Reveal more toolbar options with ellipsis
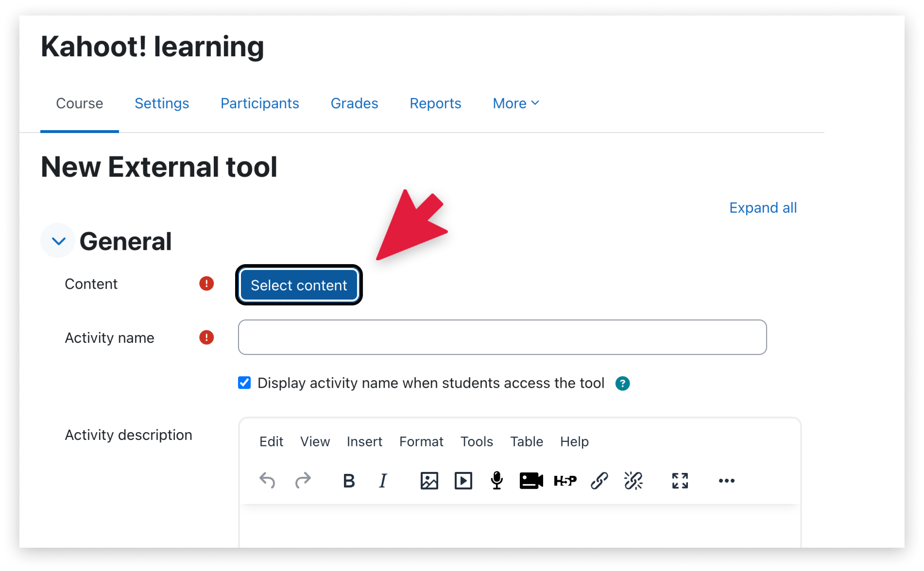The height and width of the screenshot is (571, 924). coord(726,480)
